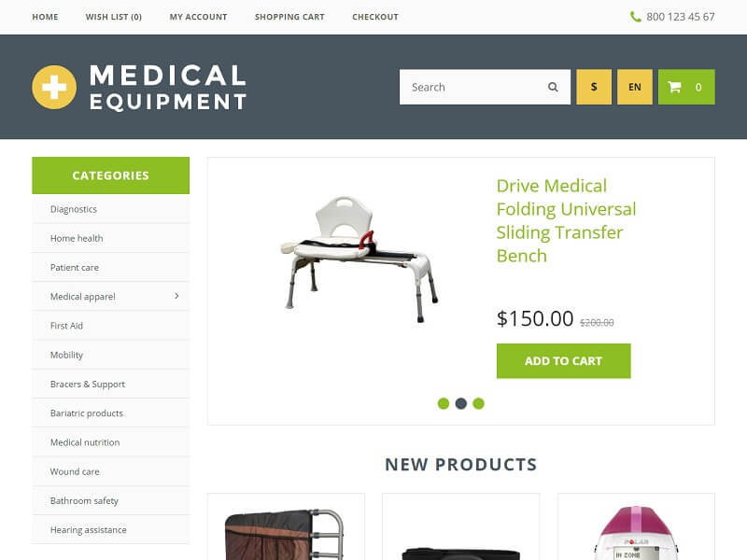Open the EN language selector

(x=635, y=87)
